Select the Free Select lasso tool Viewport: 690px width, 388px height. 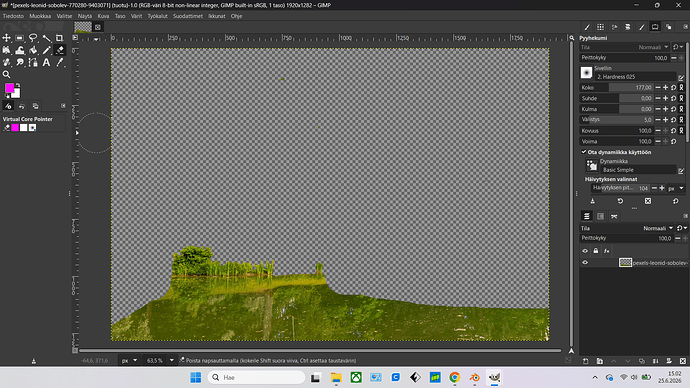(33, 38)
